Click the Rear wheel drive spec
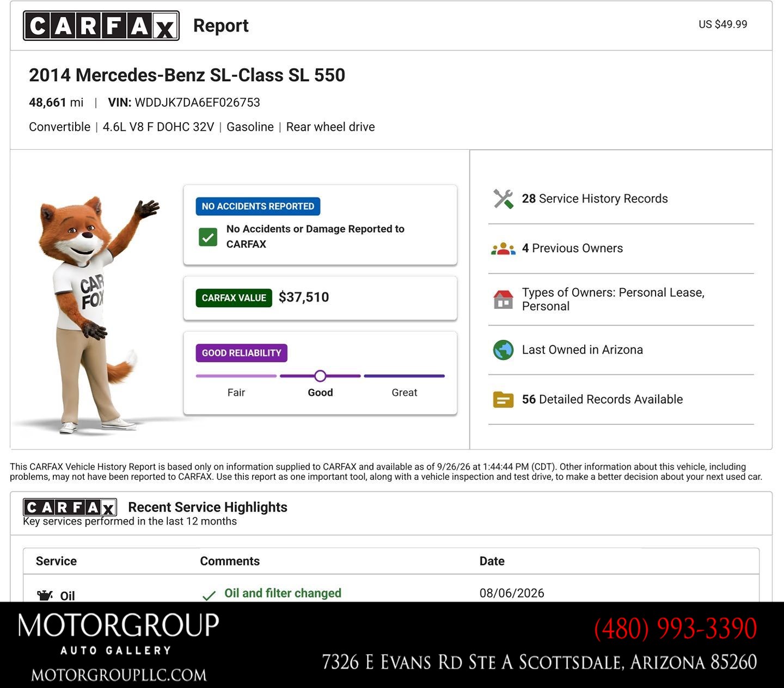This screenshot has height=688, width=784. point(330,127)
